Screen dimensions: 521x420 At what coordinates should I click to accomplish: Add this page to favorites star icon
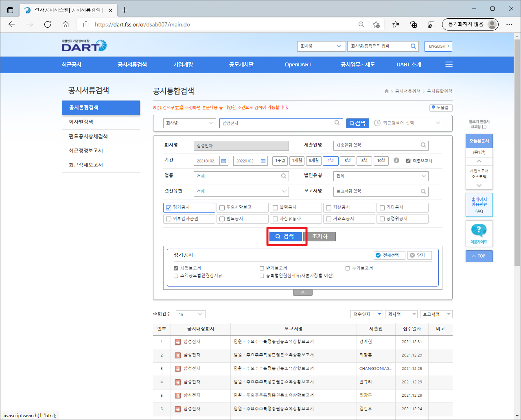click(x=376, y=24)
